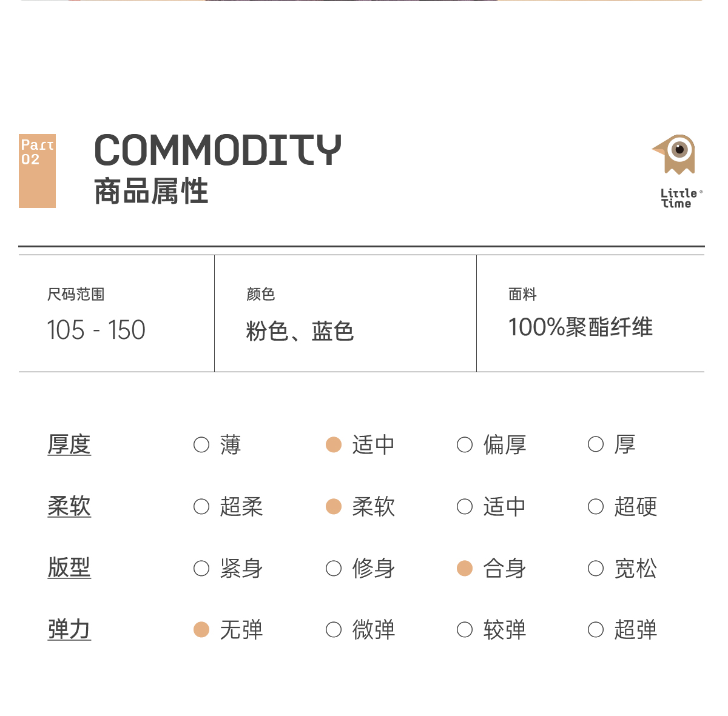Click the underlined 厚度 label

click(x=69, y=445)
